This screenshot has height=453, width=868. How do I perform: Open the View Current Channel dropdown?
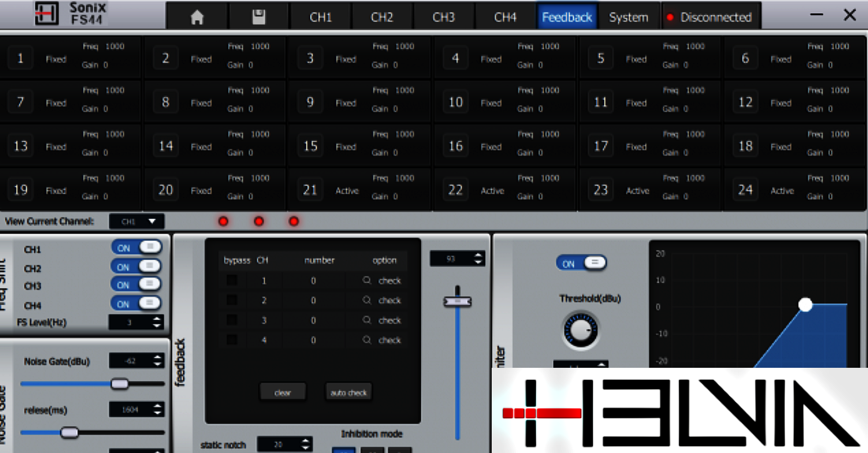pyautogui.click(x=137, y=221)
